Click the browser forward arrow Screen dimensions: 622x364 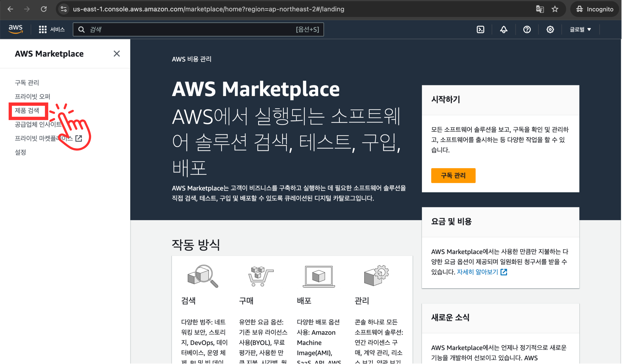pos(27,9)
